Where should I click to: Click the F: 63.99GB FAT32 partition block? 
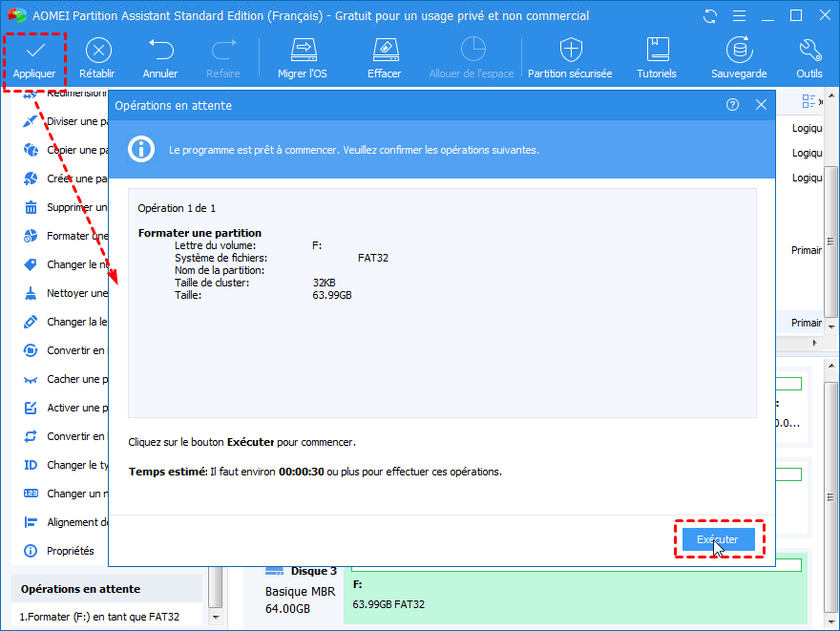(576, 588)
